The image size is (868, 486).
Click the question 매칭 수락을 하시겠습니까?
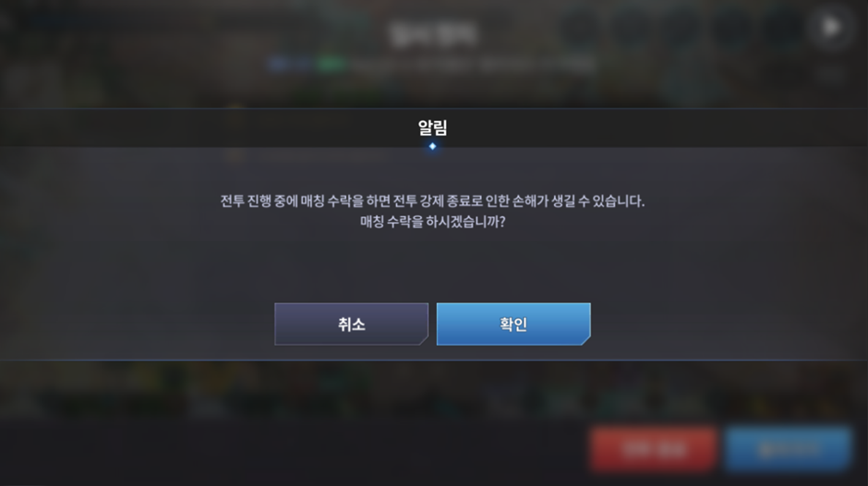(432, 222)
